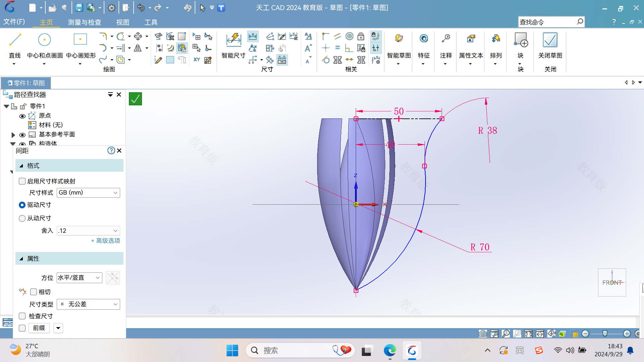Open the dropdown arrow beside 前缀

(58, 328)
